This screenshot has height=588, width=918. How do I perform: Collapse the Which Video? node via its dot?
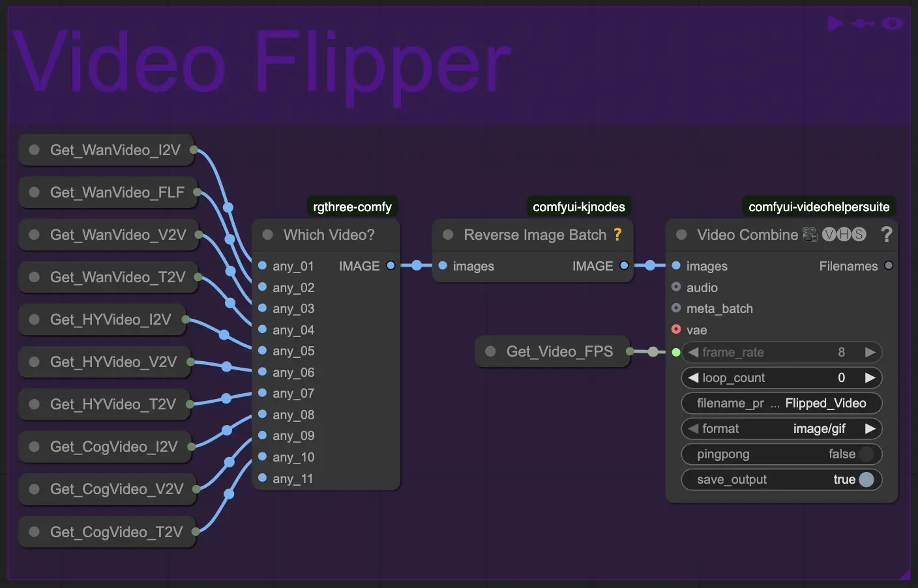(x=267, y=235)
